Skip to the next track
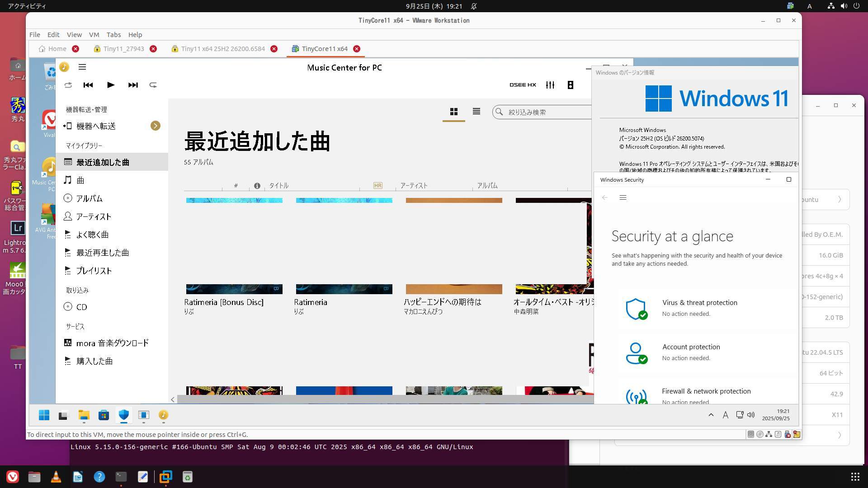 click(x=132, y=85)
